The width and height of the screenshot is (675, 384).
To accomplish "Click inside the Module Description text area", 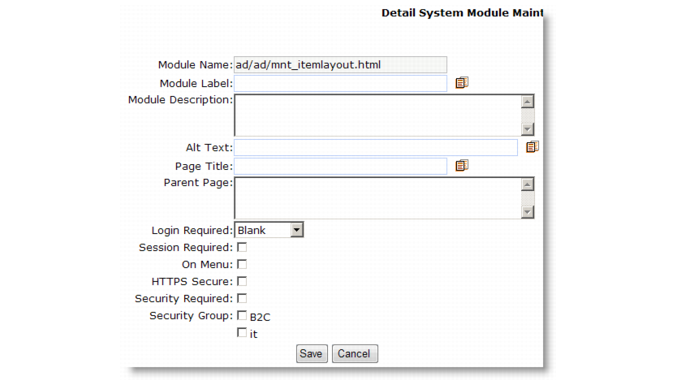I will pos(378,115).
